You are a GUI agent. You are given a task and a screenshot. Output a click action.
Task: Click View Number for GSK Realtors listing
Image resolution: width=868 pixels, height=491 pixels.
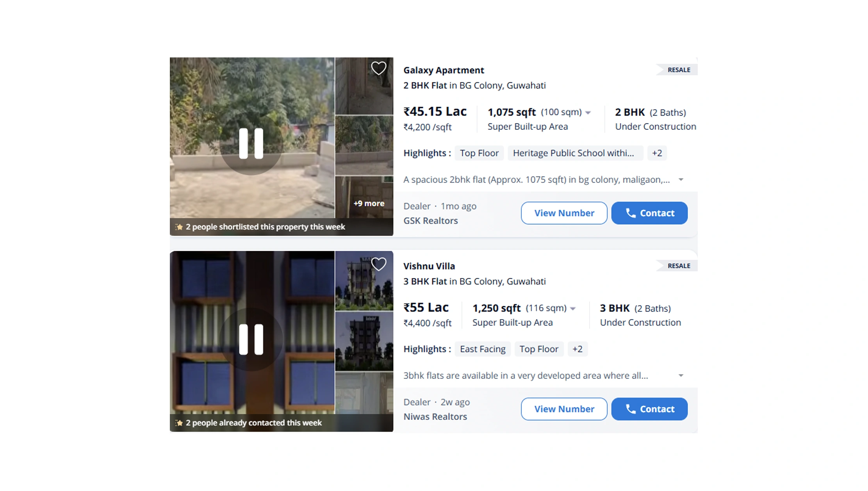click(564, 213)
